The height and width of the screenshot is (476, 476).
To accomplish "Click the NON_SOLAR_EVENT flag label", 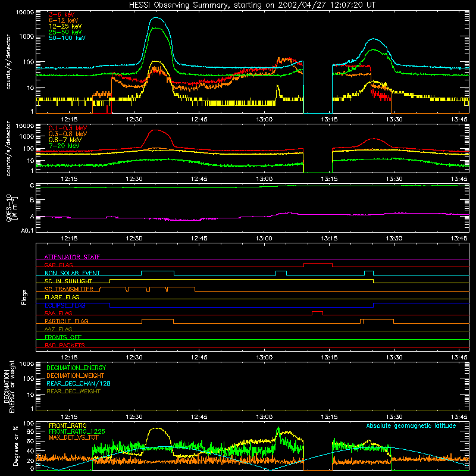I will point(72,273).
